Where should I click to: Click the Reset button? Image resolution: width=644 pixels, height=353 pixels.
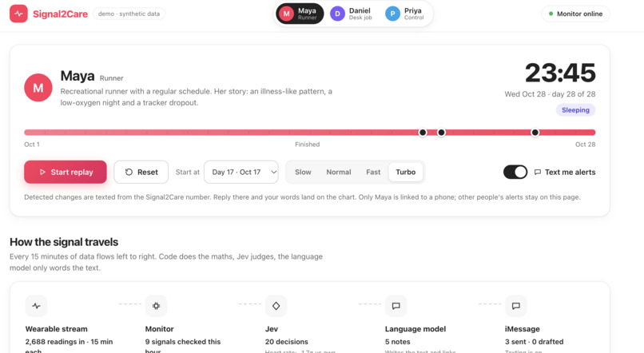(141, 172)
